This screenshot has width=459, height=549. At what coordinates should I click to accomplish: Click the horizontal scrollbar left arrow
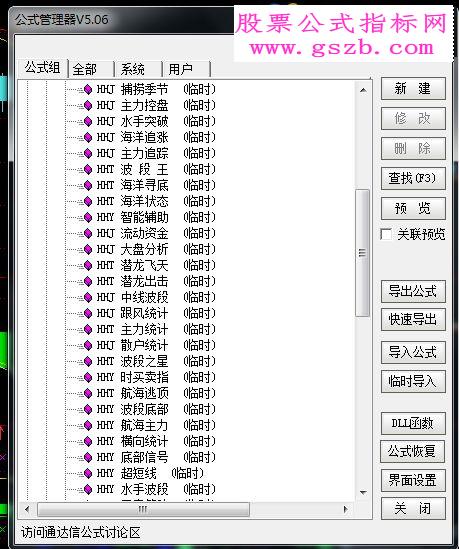(x=27, y=509)
